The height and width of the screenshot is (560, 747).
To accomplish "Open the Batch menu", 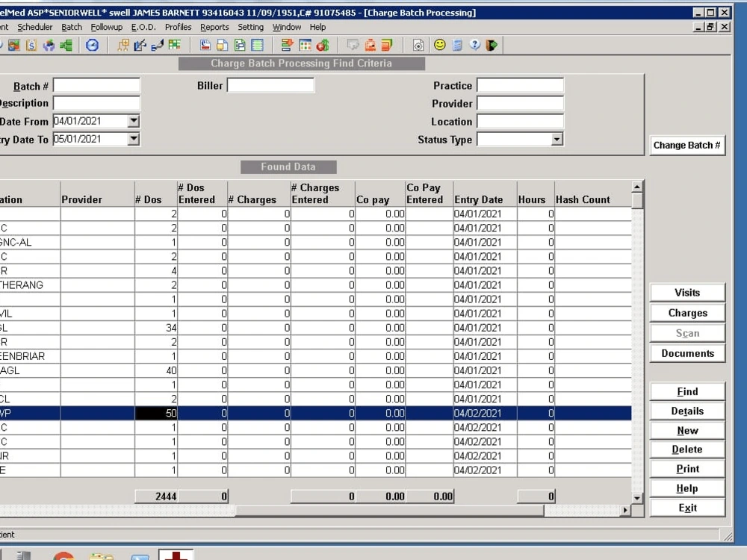I will (72, 27).
